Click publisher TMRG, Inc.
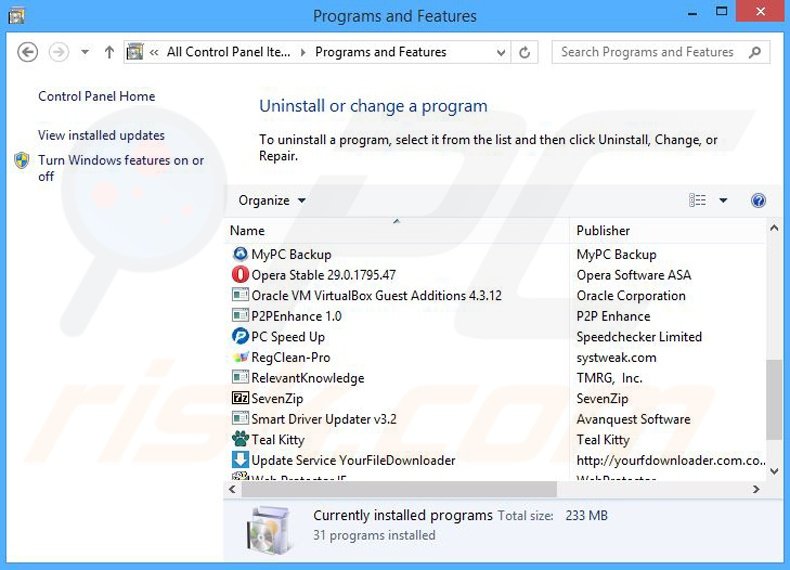The height and width of the screenshot is (570, 790). pyautogui.click(x=609, y=378)
